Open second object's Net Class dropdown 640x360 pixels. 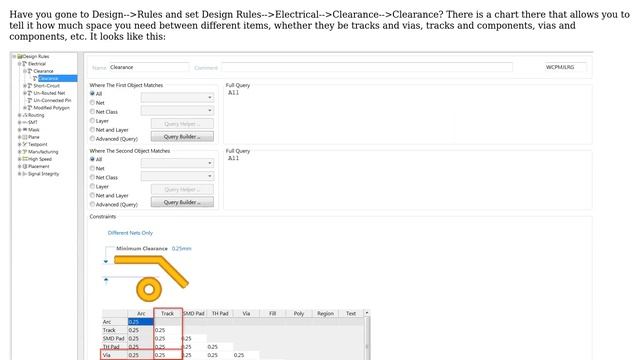click(177, 176)
